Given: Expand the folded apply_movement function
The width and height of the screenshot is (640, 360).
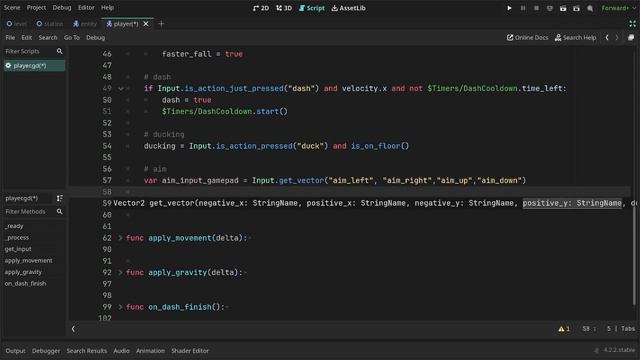Looking at the screenshot, I should pyautogui.click(x=120, y=238).
